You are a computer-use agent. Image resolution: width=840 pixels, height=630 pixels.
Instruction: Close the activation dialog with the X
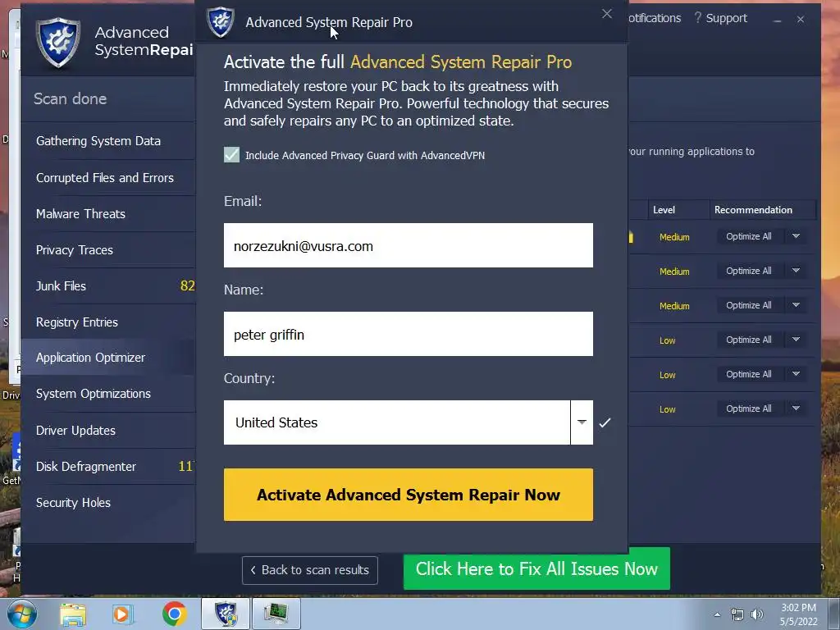tap(606, 14)
